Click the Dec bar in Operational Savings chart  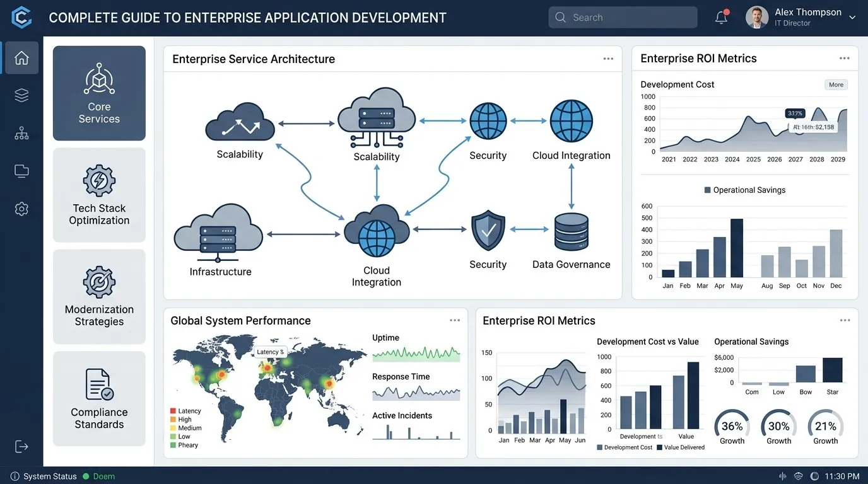(x=836, y=253)
